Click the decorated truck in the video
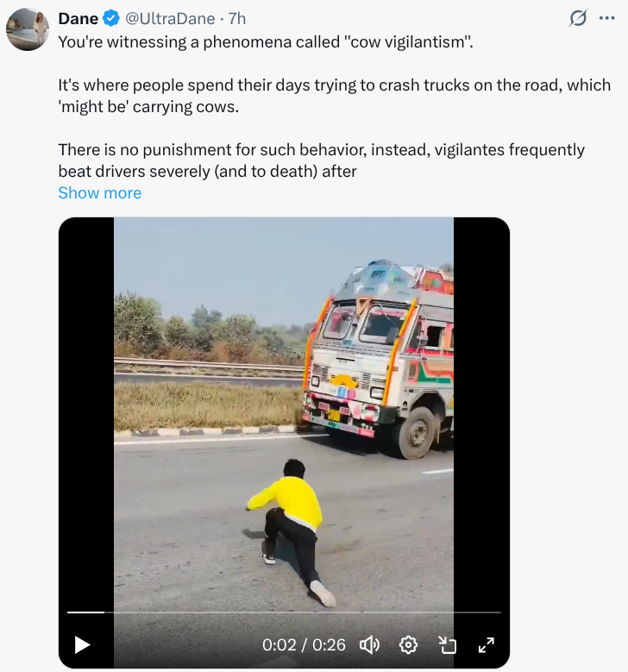Screen dimensions: 628x672 (378, 359)
